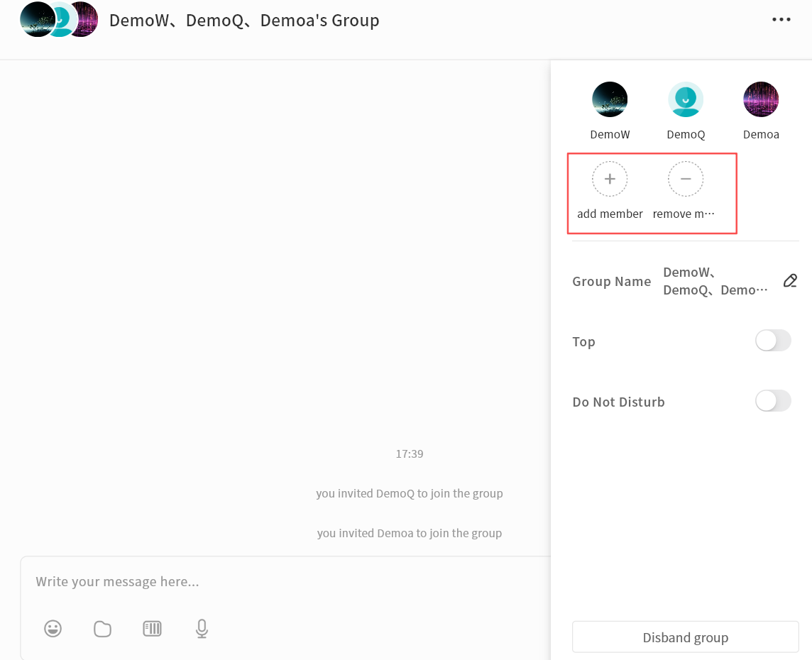The width and height of the screenshot is (812, 660).
Task: Click the remove member minus icon
Action: 686,179
